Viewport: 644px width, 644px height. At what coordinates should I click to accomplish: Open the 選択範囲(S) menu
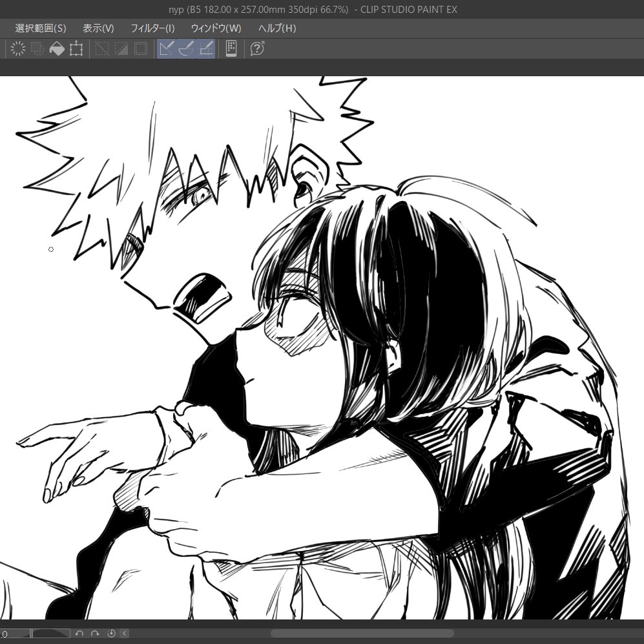click(40, 28)
